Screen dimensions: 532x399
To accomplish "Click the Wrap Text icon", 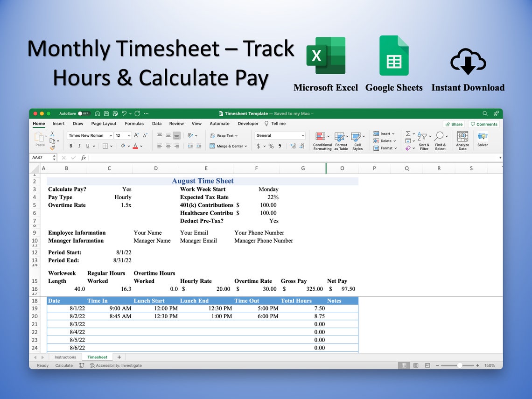I will coord(213,136).
